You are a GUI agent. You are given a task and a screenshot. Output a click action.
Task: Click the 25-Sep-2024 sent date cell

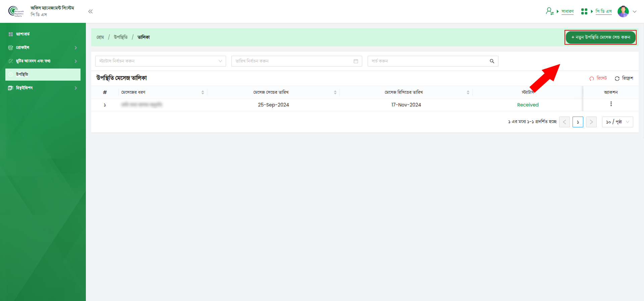click(x=273, y=105)
